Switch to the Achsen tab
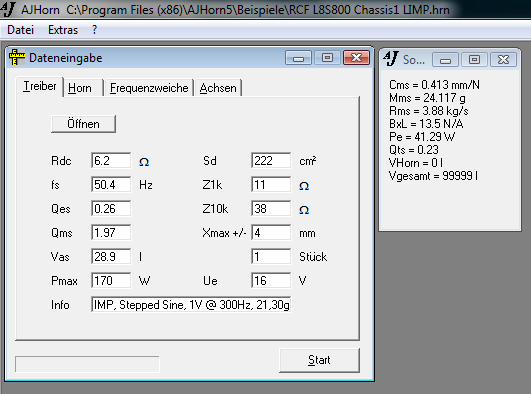531x394 pixels. pos(218,88)
